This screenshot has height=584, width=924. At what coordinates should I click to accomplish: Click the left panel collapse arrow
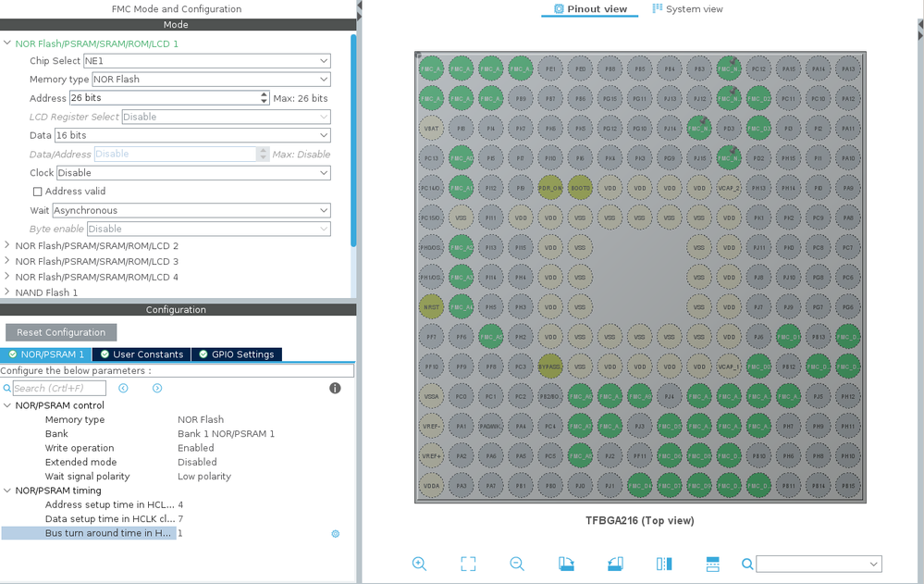point(359,6)
